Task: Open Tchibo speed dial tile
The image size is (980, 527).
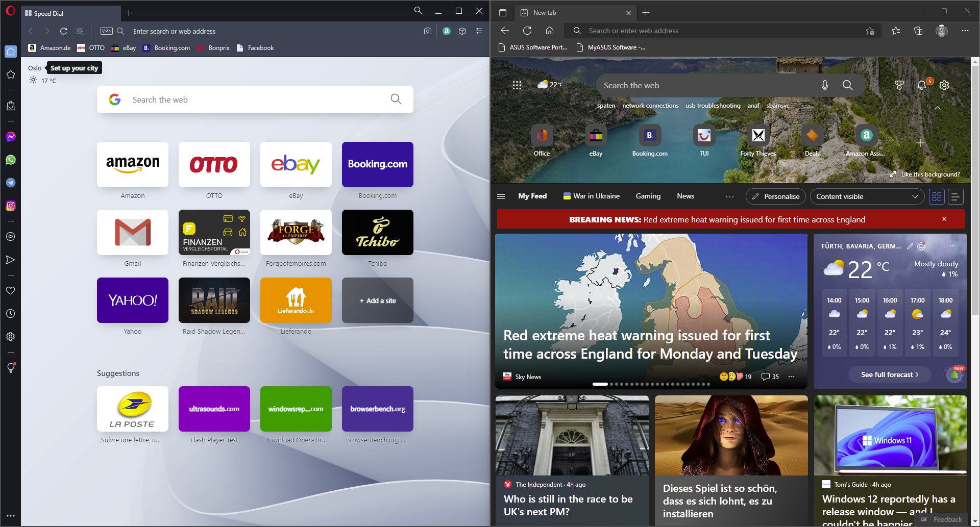Action: tap(378, 232)
